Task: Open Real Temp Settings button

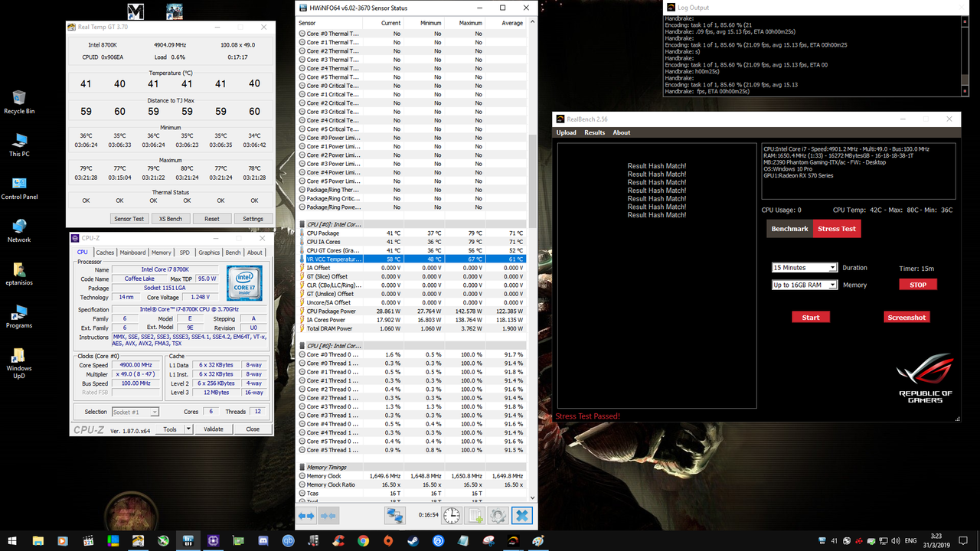Action: (x=253, y=219)
